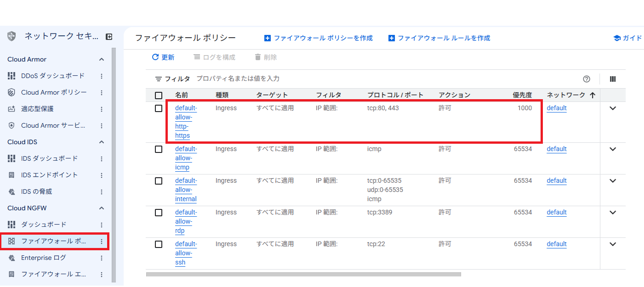Click the 優先度 column header
The image size is (644, 287).
click(x=522, y=95)
